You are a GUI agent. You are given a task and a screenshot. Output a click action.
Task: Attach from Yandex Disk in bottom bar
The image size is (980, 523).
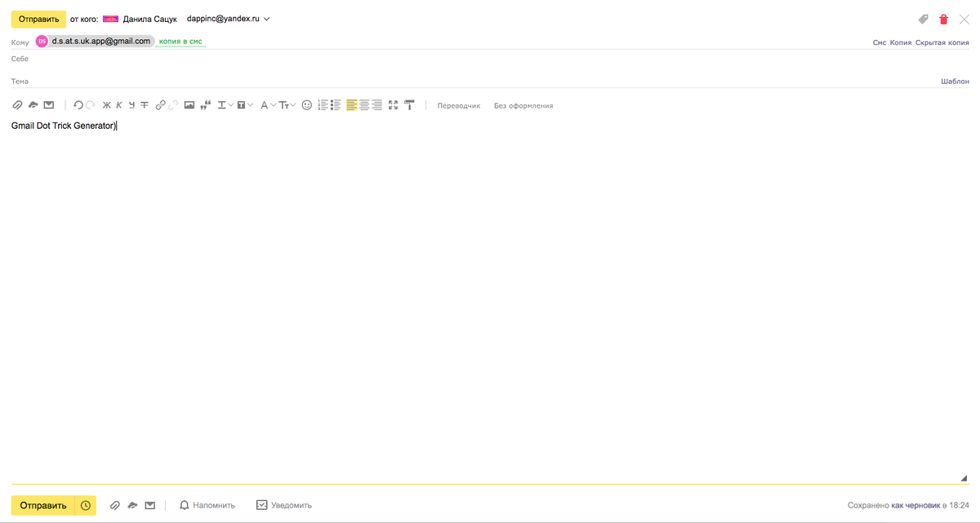pyautogui.click(x=132, y=506)
